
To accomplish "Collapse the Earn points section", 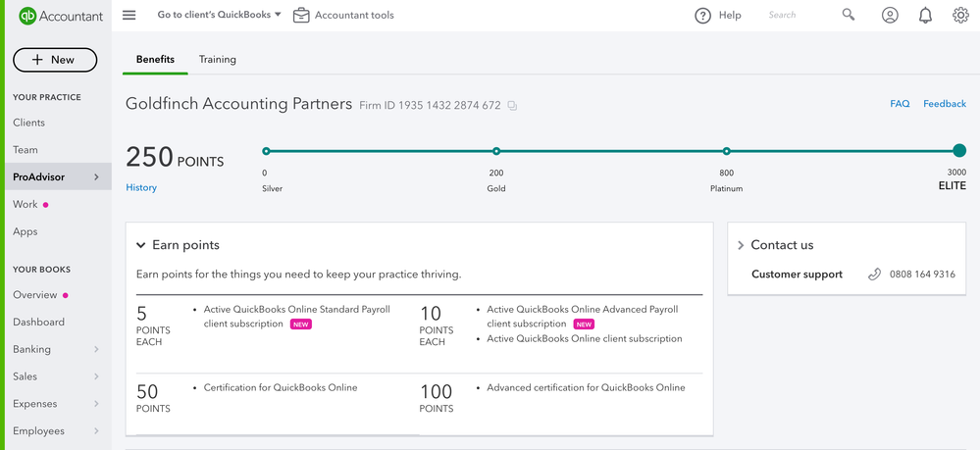I will (x=141, y=245).
